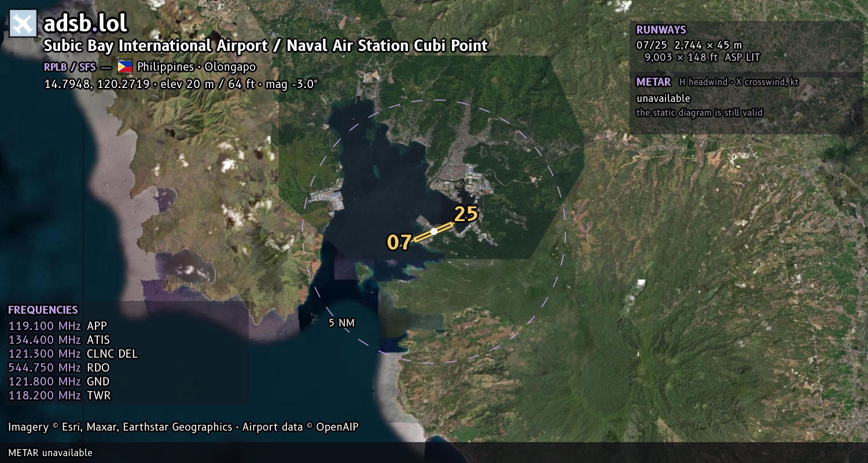
Task: Click 'the static diagram is still valid' note
Action: click(700, 113)
